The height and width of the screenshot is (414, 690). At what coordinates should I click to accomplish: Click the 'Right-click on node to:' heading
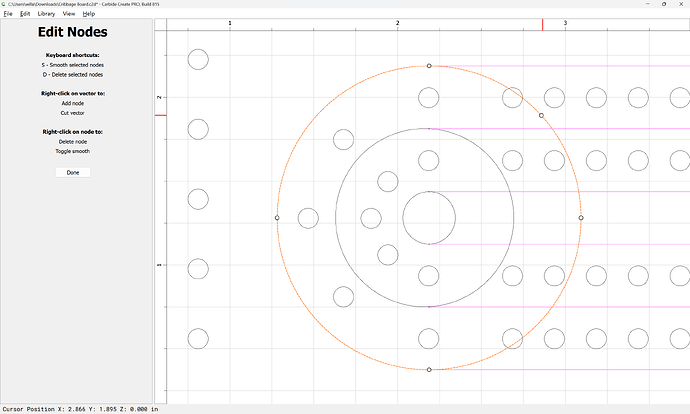[73, 132]
